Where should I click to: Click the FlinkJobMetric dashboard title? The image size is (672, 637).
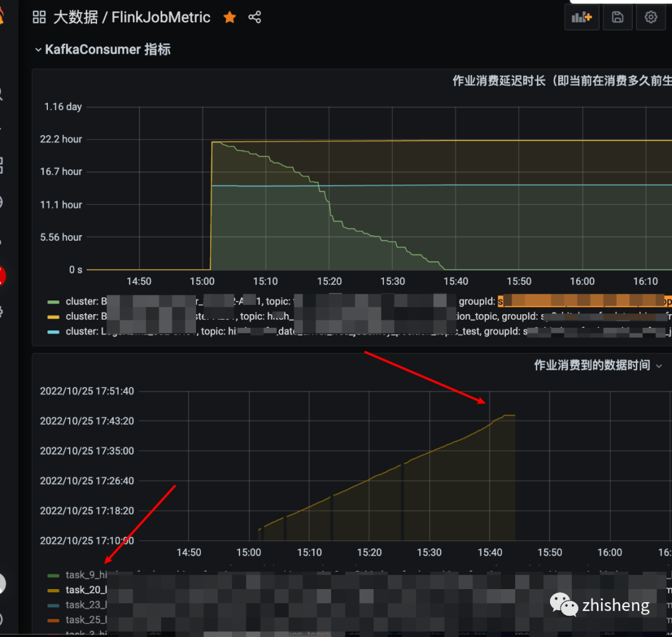[x=161, y=17]
